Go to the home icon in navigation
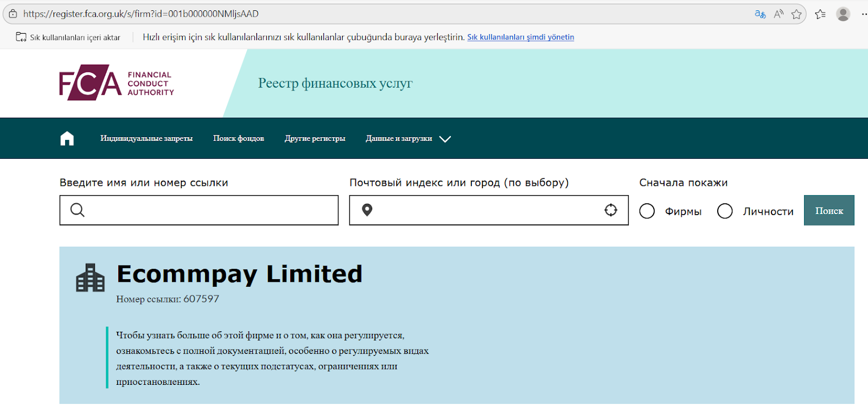The width and height of the screenshot is (868, 406). [67, 139]
